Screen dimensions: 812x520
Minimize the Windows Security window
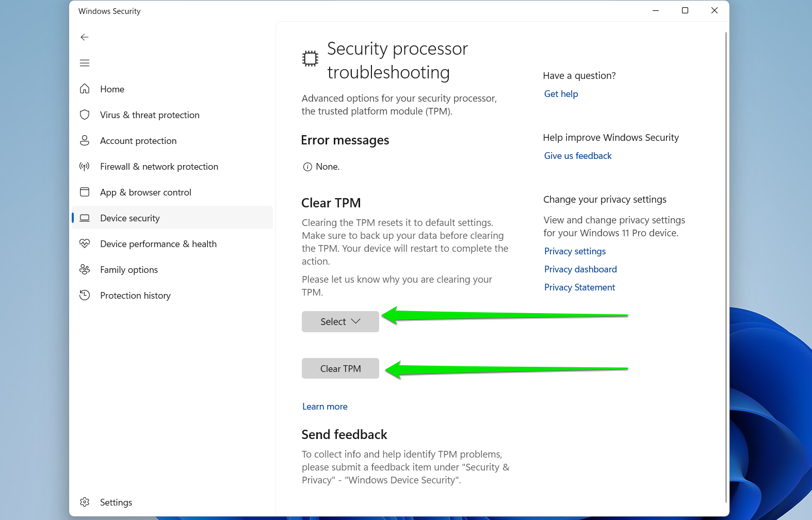656,10
